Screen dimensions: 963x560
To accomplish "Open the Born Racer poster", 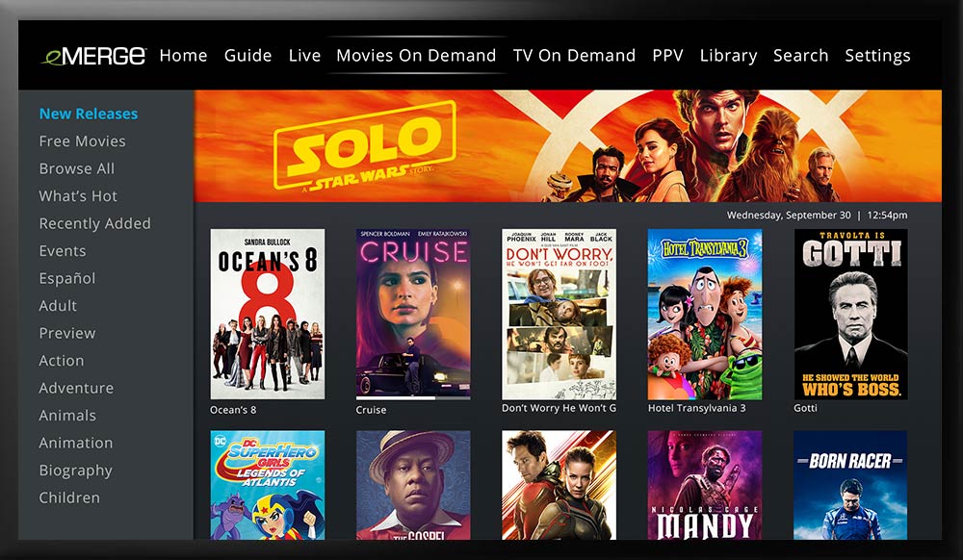I will [850, 485].
